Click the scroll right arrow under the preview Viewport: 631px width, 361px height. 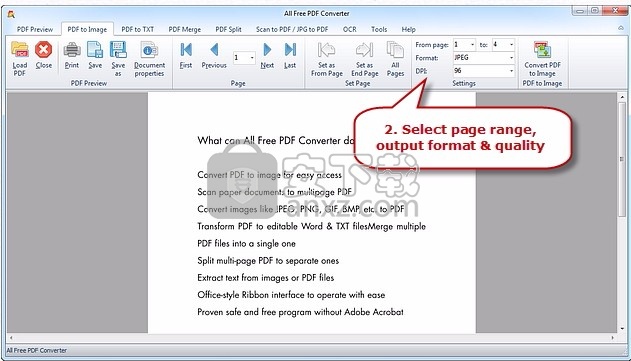pos(612,338)
